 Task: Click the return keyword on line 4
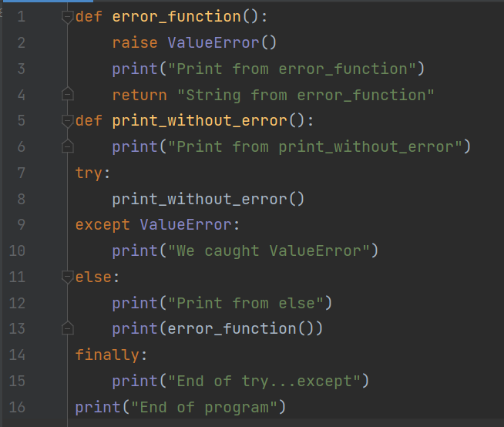pos(139,95)
